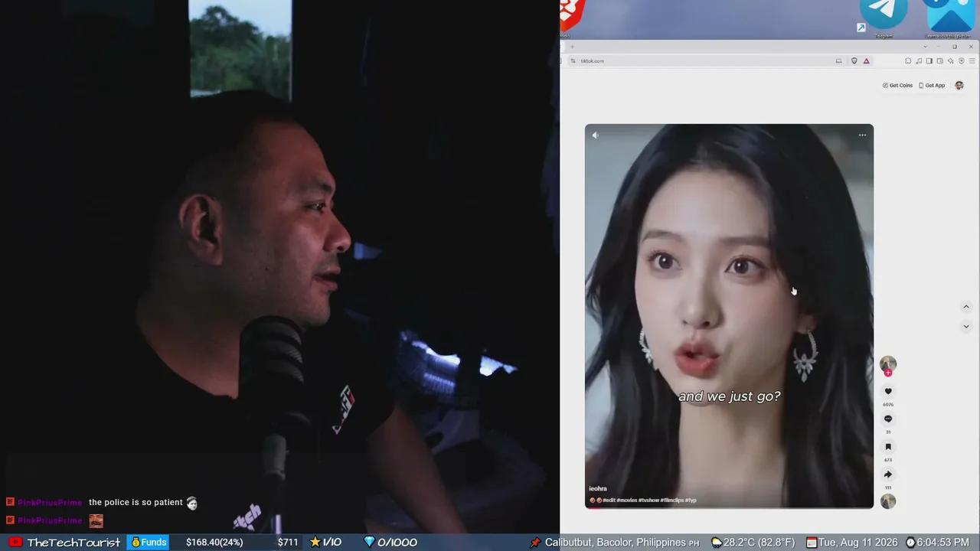Like the TikTok video with the heart icon
This screenshot has height=551, width=980.
point(888,391)
